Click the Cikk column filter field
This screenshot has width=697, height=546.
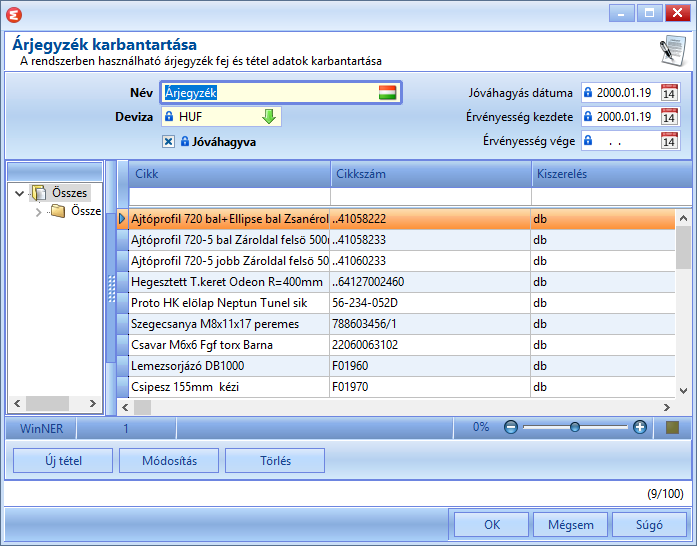pyautogui.click(x=229, y=197)
